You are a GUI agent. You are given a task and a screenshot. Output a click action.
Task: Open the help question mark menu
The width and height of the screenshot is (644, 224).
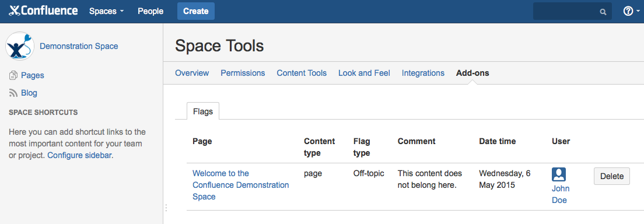[x=631, y=11]
